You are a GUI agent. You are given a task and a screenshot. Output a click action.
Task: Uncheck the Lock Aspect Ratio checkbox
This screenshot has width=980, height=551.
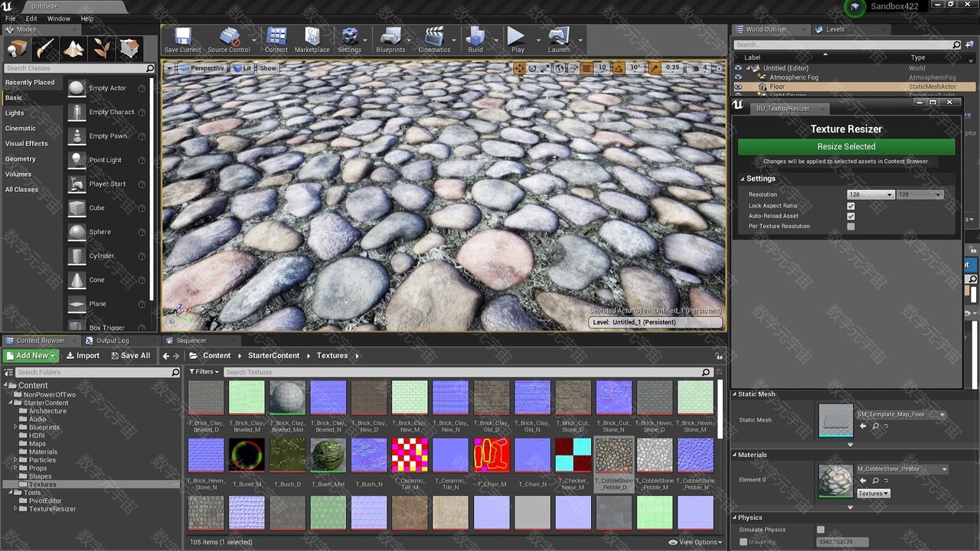(851, 206)
